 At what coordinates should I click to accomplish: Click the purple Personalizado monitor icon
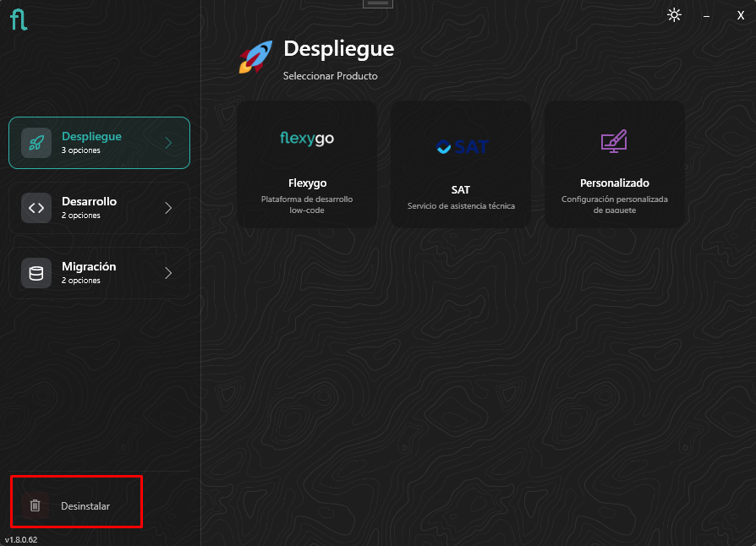click(x=614, y=141)
